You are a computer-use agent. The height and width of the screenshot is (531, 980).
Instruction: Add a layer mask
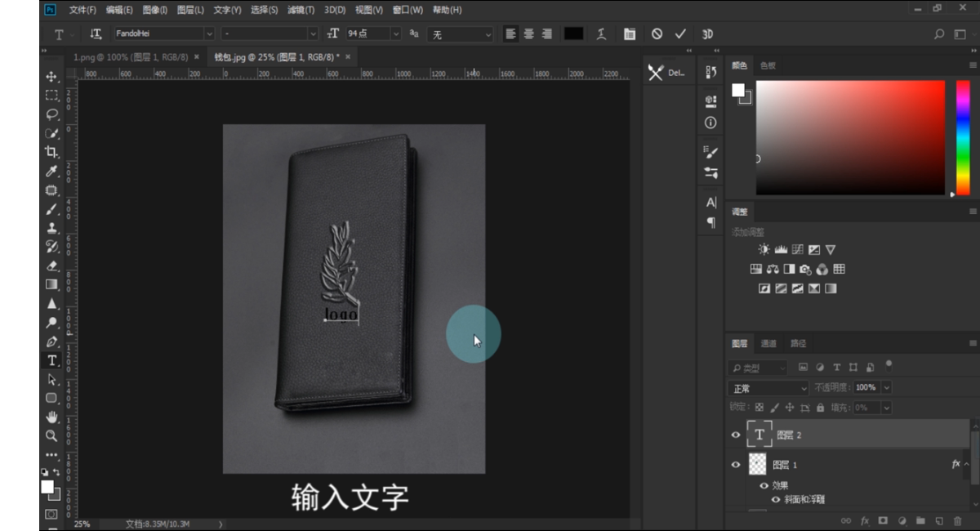[x=883, y=520]
